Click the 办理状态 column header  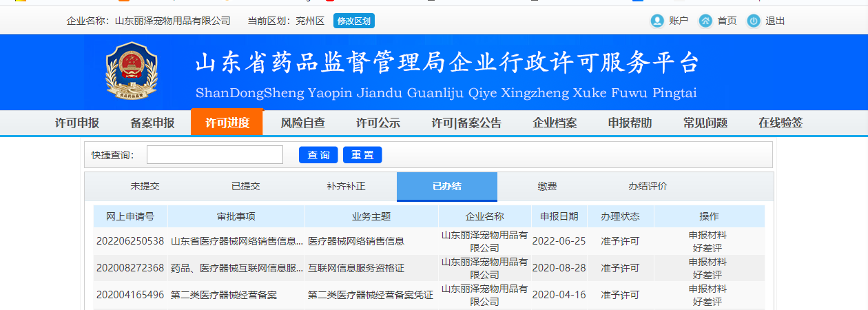(x=620, y=216)
